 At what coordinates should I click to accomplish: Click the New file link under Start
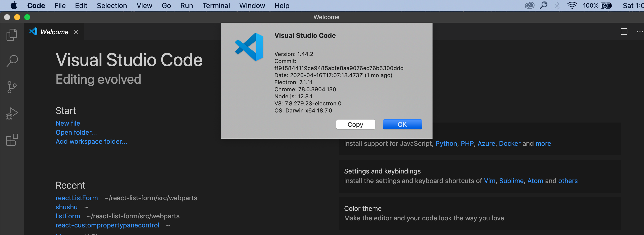coord(67,123)
